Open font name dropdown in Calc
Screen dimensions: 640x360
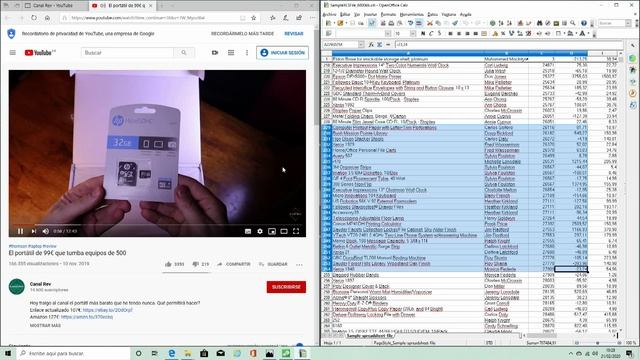point(388,33)
